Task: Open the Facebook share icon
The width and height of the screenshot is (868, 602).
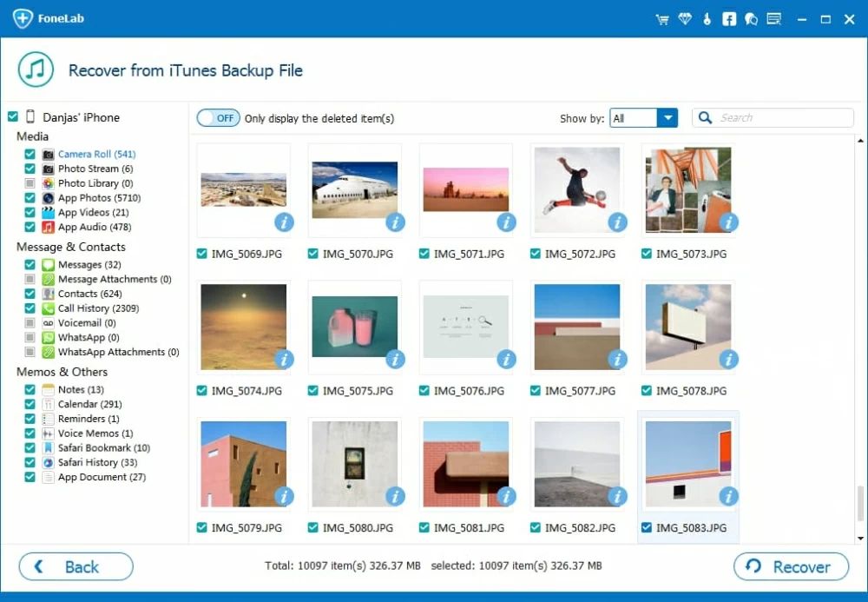Action: pyautogui.click(x=729, y=19)
